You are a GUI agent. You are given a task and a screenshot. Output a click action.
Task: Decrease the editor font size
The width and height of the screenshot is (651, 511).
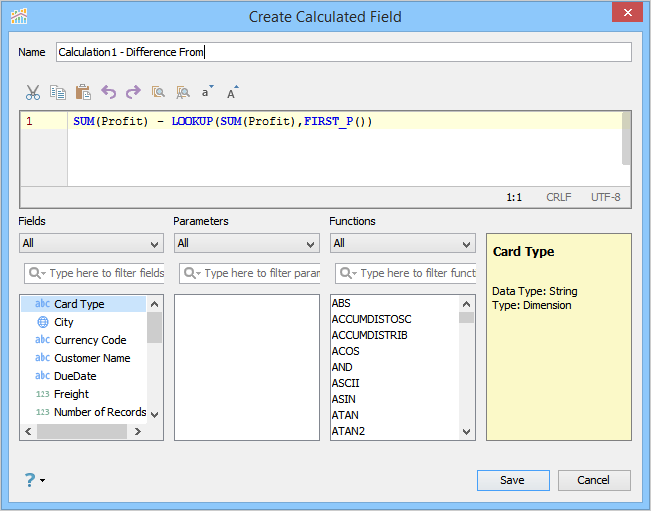coord(208,92)
